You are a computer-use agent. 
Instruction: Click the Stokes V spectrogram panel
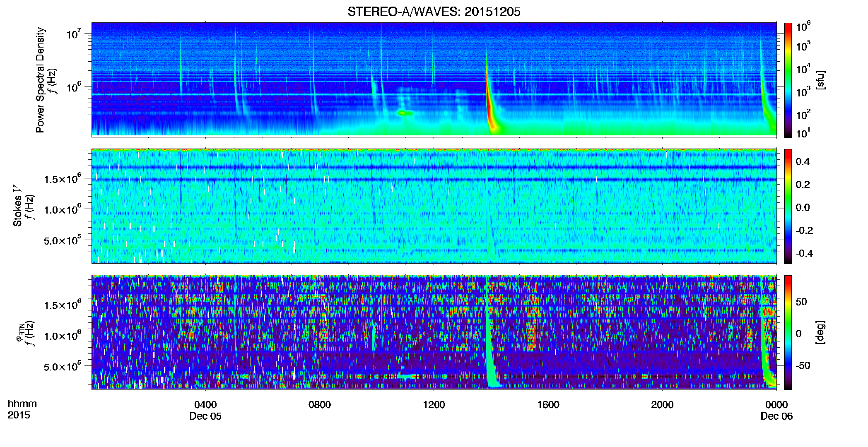(434, 206)
